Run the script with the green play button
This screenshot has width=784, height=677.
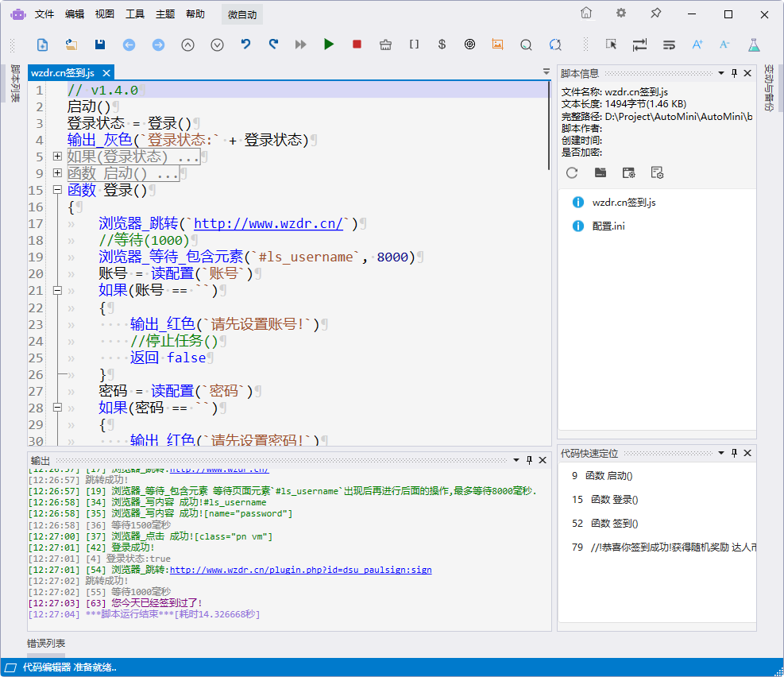click(329, 44)
